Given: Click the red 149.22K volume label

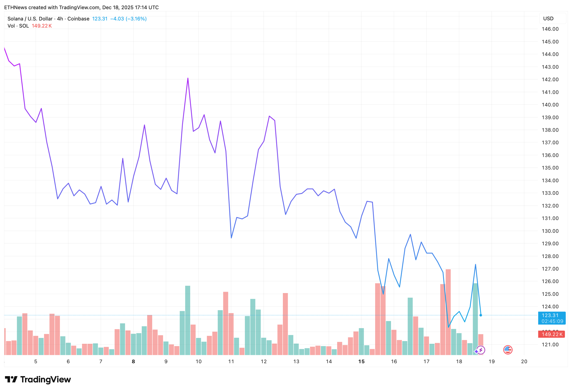Looking at the screenshot, I should click(x=552, y=334).
